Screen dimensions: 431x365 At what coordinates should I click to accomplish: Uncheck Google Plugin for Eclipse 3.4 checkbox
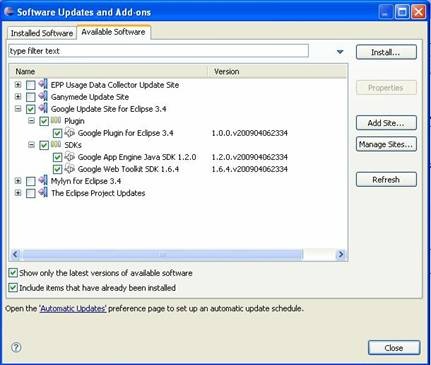pyautogui.click(x=57, y=133)
